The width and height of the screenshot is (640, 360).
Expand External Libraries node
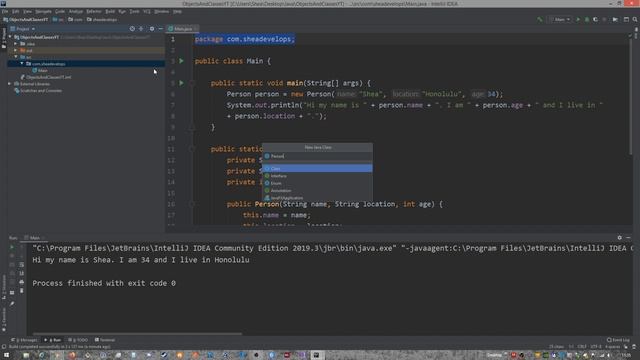tap(10, 84)
